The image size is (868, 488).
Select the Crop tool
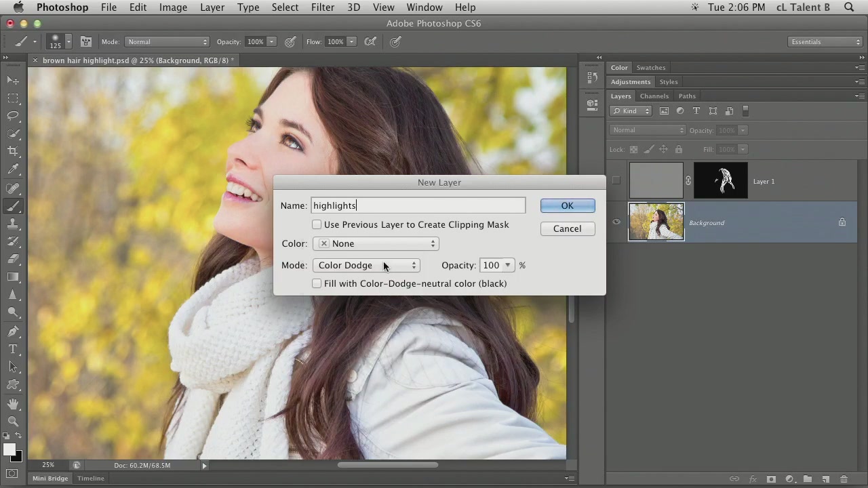click(x=13, y=151)
